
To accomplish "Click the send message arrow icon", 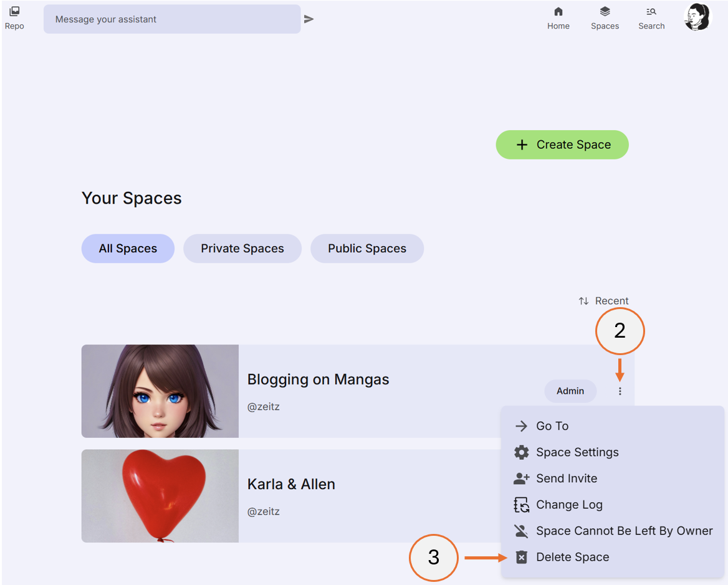I will 309,19.
